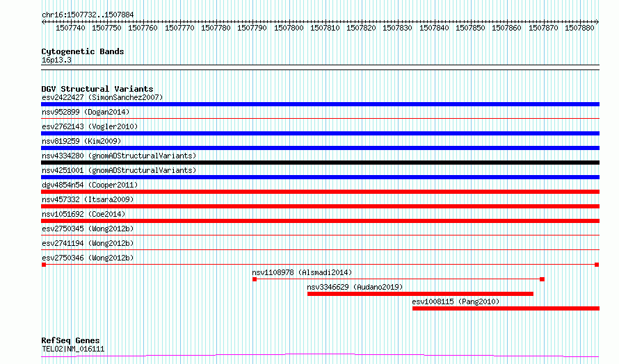This screenshot has height=364, width=619.
Task: Click the chr16:1507732..1507884 coordinate label
Action: coord(88,15)
